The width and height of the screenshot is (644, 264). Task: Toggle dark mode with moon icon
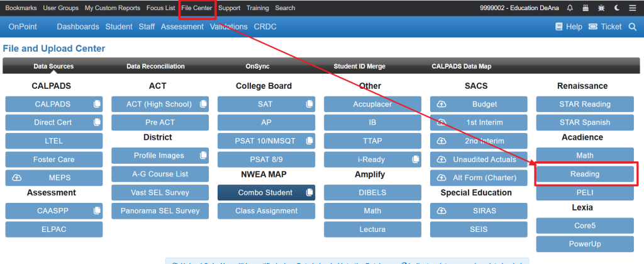coord(616,8)
